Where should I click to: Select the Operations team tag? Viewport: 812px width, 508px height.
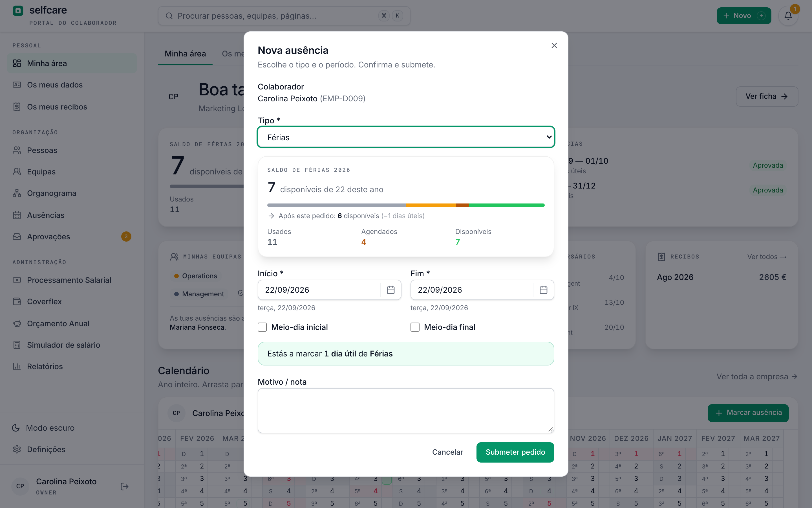point(196,276)
